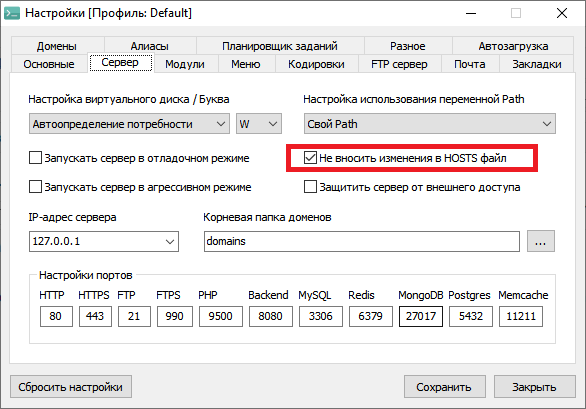The width and height of the screenshot is (586, 409).
Task: Expand the drive letter W dropdown
Action: 259,124
